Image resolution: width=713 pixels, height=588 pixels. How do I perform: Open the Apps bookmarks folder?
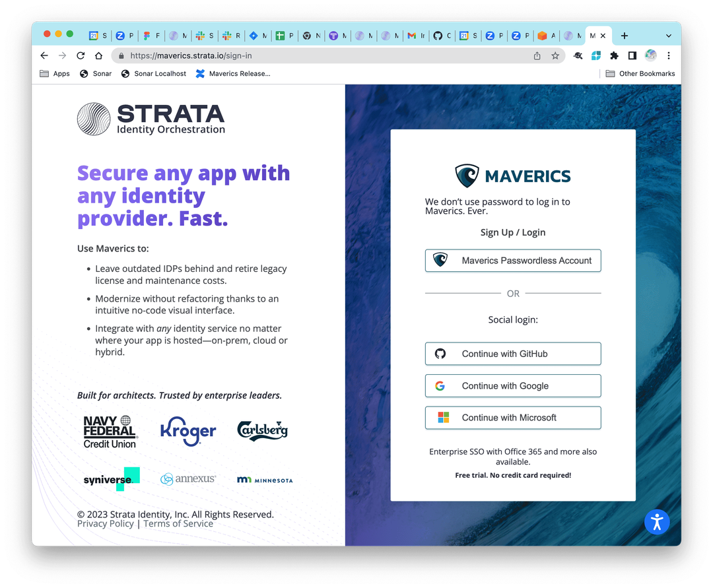tap(55, 74)
